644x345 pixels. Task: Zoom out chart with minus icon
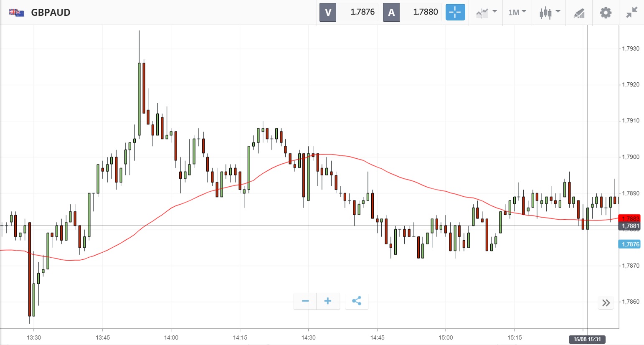point(305,301)
